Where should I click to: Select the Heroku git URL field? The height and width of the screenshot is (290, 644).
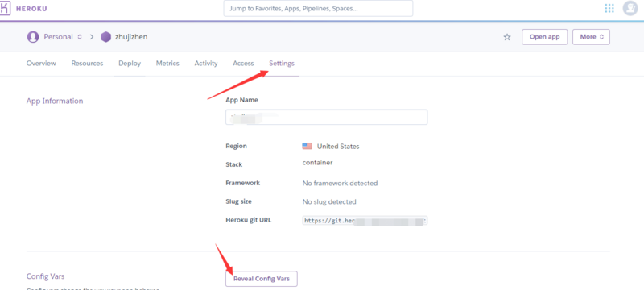[365, 221]
